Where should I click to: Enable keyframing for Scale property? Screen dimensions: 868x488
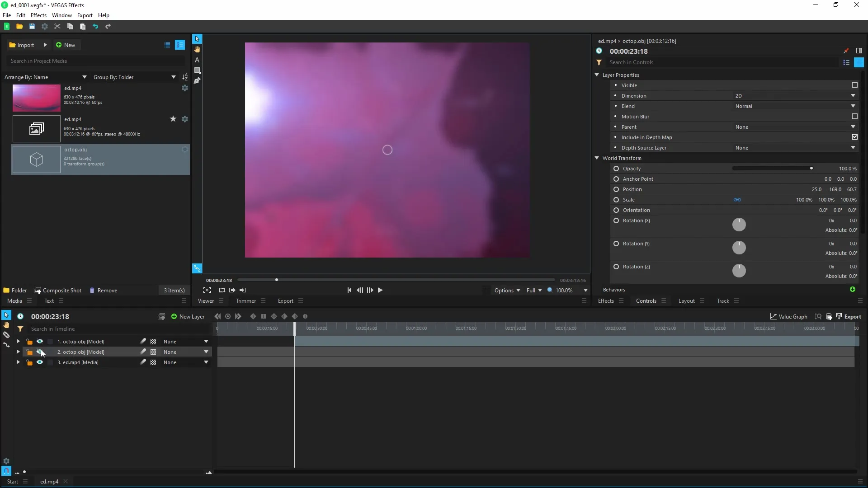pos(616,200)
